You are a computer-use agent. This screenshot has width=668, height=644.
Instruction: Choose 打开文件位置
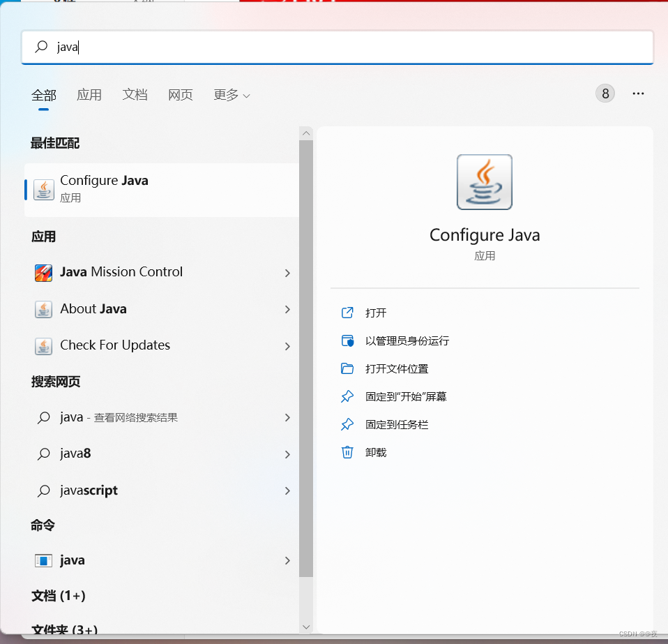coord(397,368)
